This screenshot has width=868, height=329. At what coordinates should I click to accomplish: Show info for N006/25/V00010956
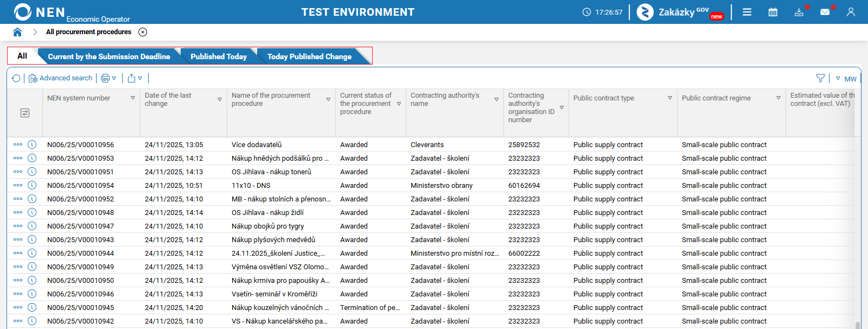32,144
